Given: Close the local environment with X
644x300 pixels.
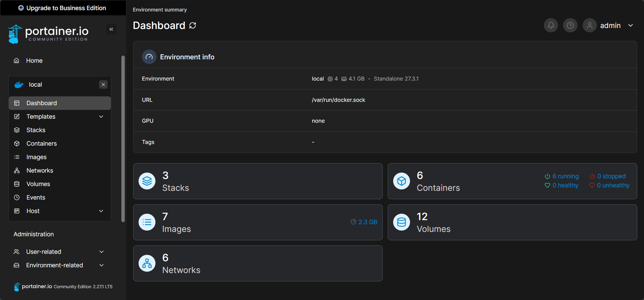Looking at the screenshot, I should coord(104,85).
